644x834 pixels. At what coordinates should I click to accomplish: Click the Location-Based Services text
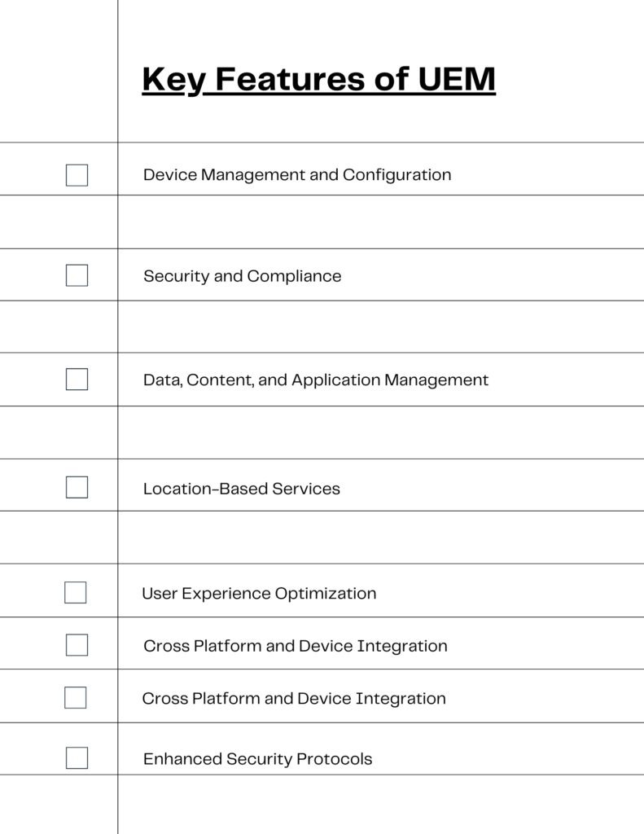pos(242,489)
